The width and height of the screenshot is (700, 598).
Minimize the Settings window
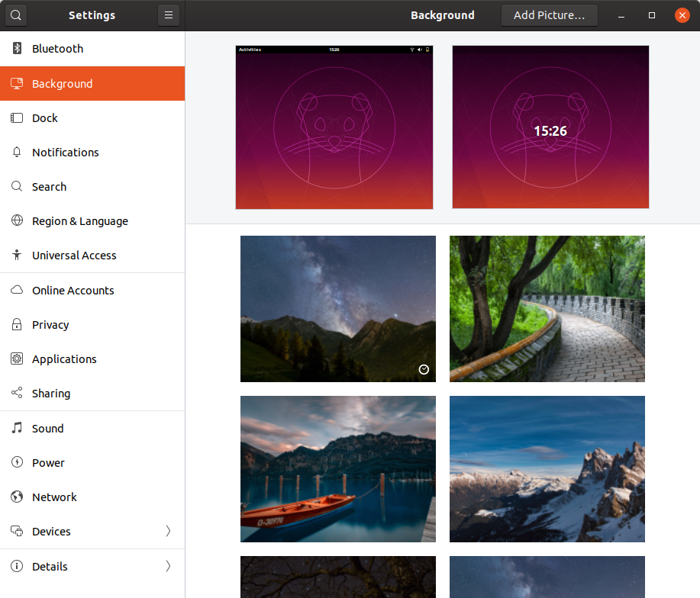(x=621, y=15)
